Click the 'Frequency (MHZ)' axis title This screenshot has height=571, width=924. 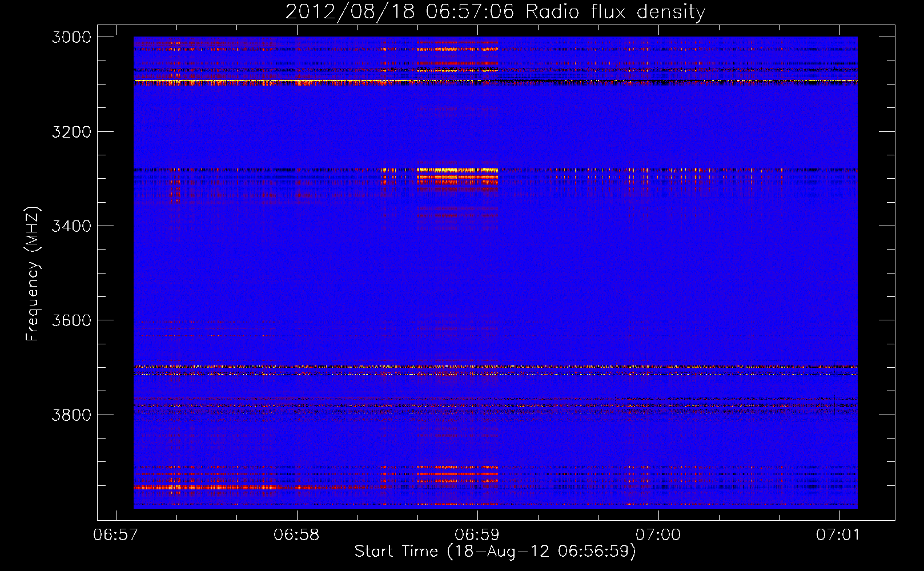(33, 274)
